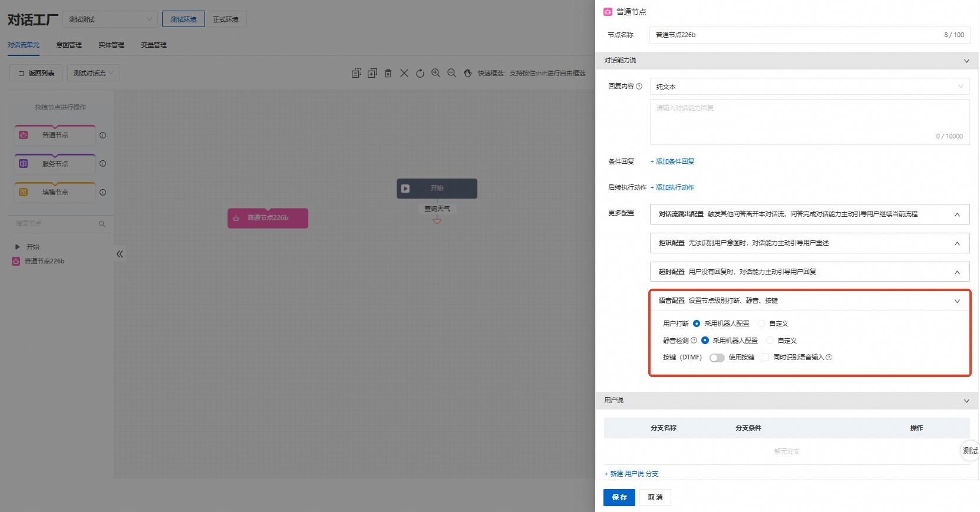Switch to 意图管理 tab
This screenshot has width=980, height=512.
pos(69,45)
